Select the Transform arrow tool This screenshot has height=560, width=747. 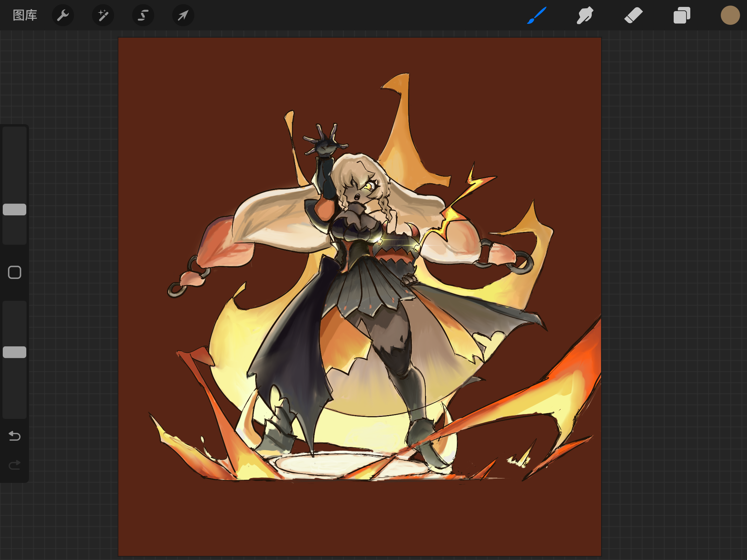183,15
